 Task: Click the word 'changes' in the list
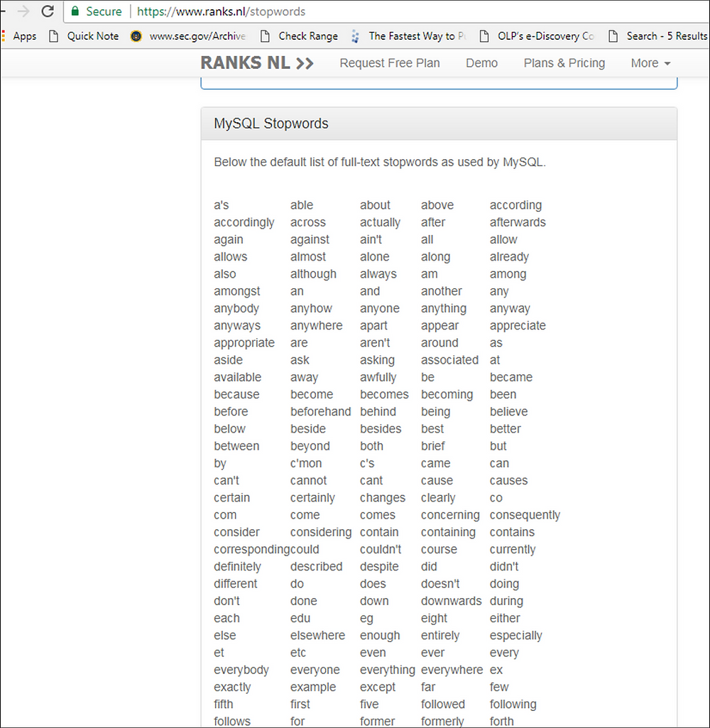pyautogui.click(x=383, y=498)
